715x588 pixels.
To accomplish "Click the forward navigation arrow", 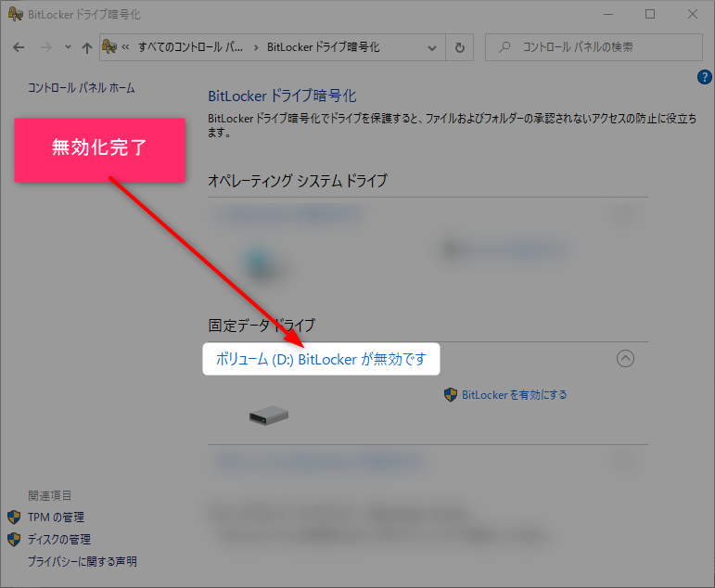I will coord(46,47).
